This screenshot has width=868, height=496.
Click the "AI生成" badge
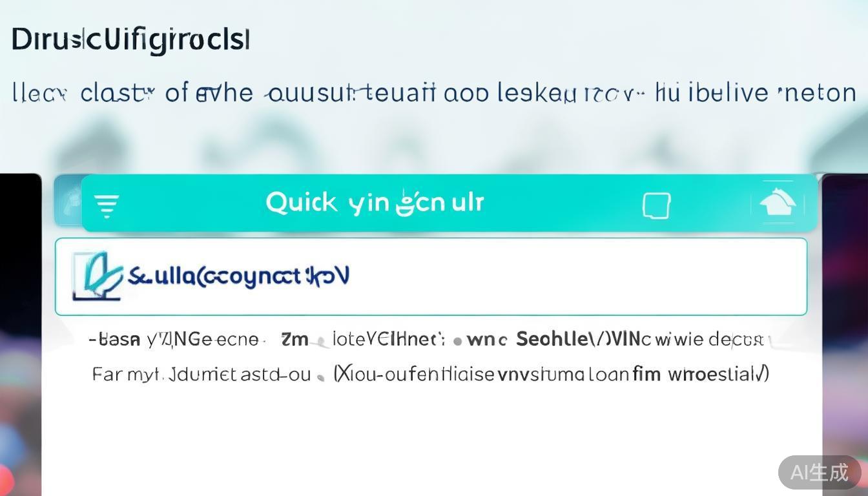tap(819, 472)
